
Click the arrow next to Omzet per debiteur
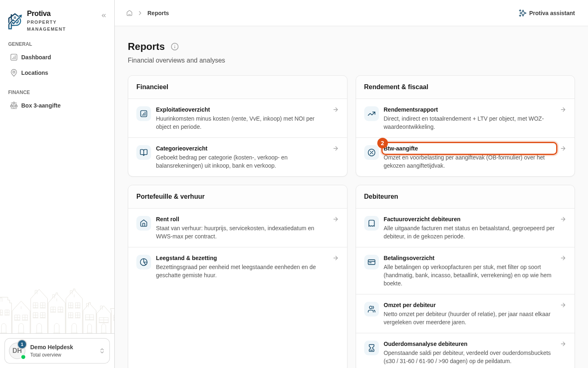[x=563, y=305]
